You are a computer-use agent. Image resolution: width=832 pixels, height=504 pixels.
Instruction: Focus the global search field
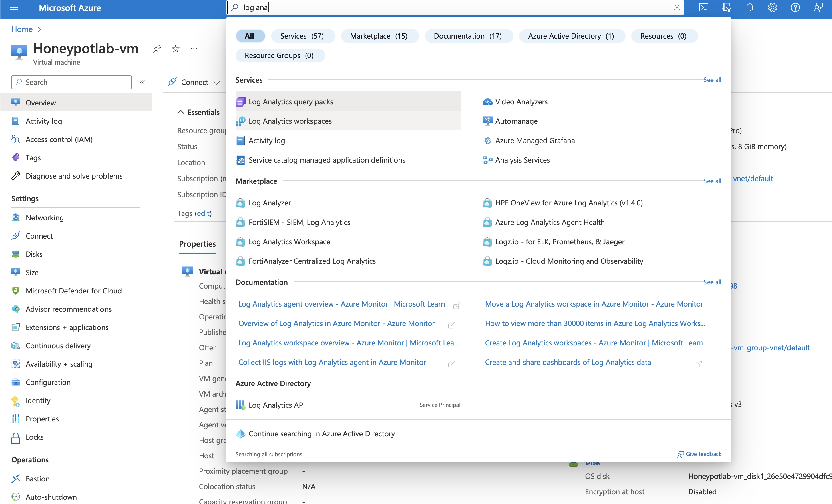(x=455, y=7)
